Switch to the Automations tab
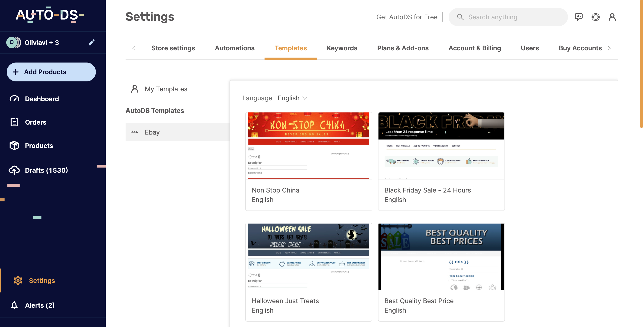The height and width of the screenshot is (327, 644). click(235, 48)
